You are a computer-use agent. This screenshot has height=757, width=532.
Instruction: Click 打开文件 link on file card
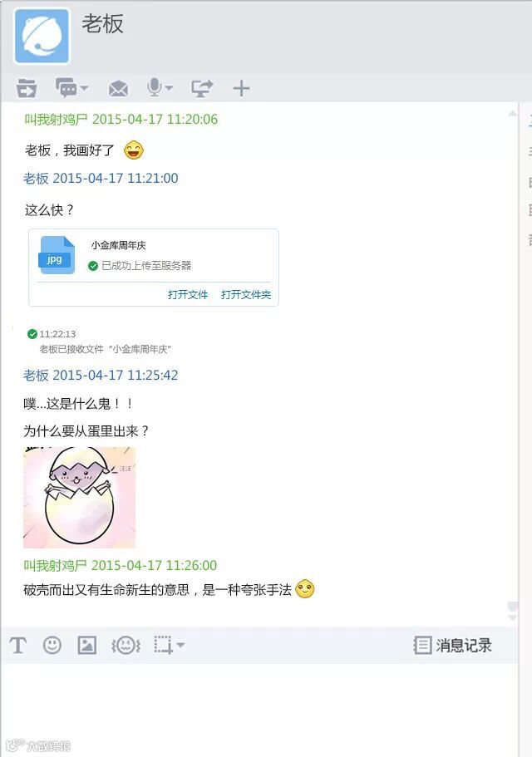pos(188,294)
